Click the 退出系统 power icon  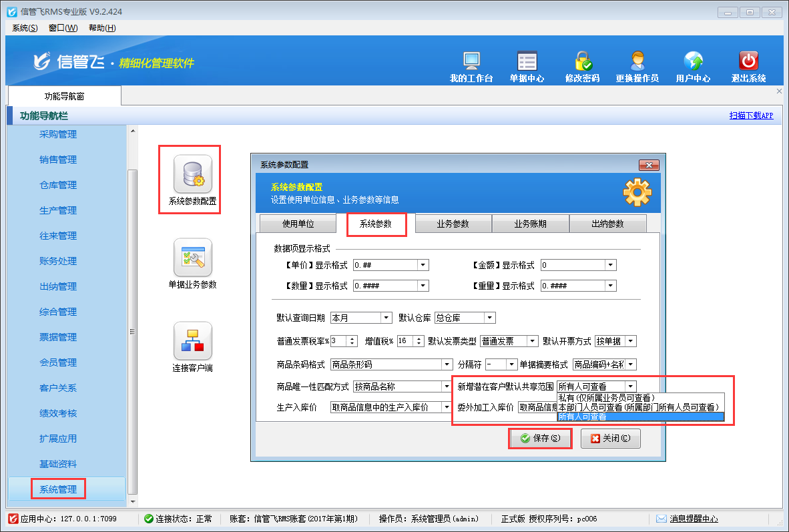coord(748,62)
